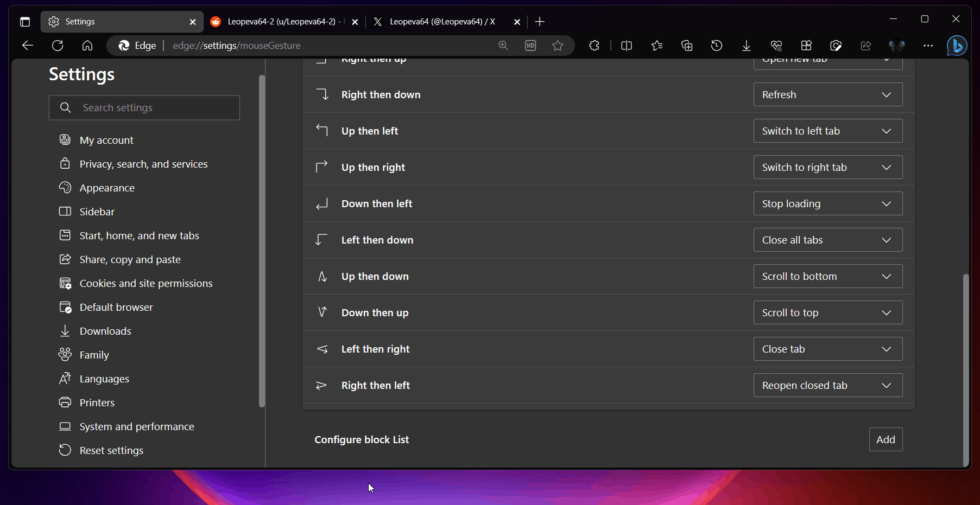This screenshot has width=980, height=505.
Task: Click the settings menu scrollbar
Action: [262, 241]
